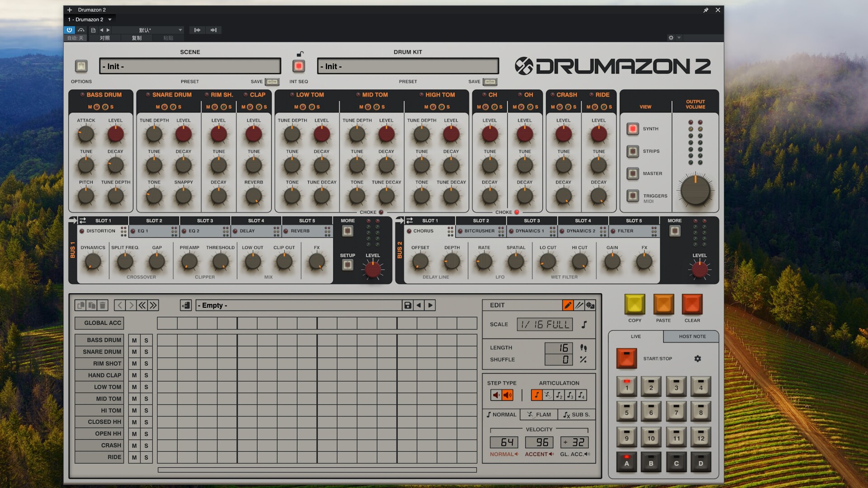Enable the Triggers MIDI view
The width and height of the screenshot is (868, 488).
633,196
